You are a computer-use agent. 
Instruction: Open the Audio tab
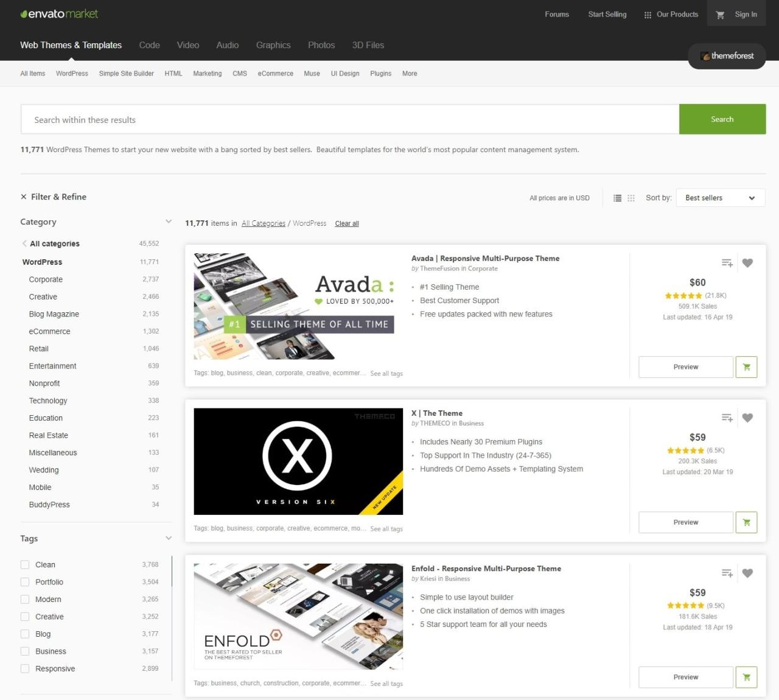point(228,45)
